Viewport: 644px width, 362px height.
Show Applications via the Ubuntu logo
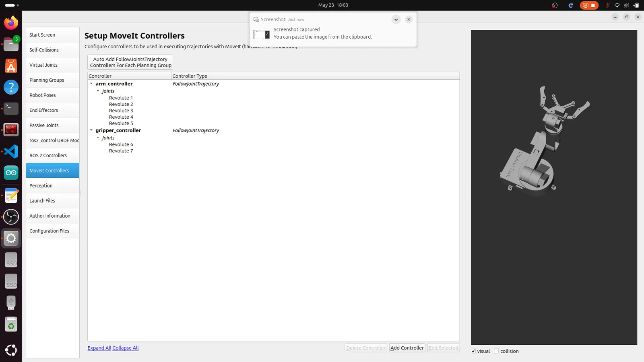(x=11, y=350)
